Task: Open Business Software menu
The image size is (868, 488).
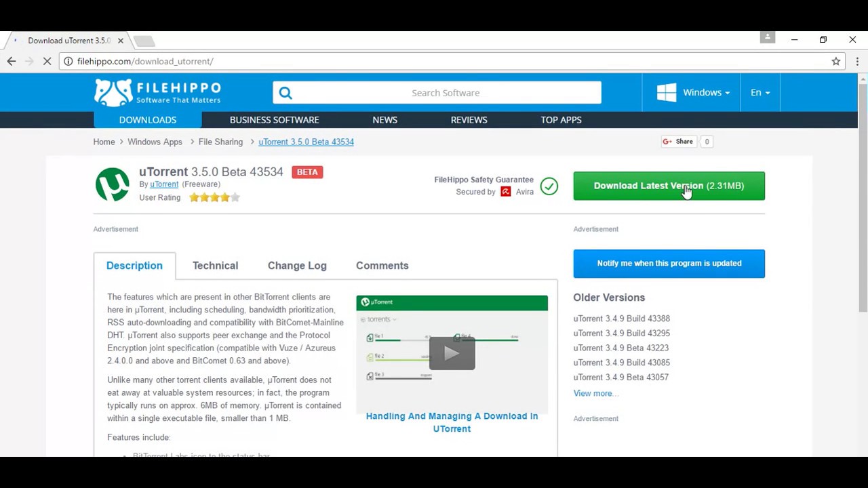Action: coord(274,120)
